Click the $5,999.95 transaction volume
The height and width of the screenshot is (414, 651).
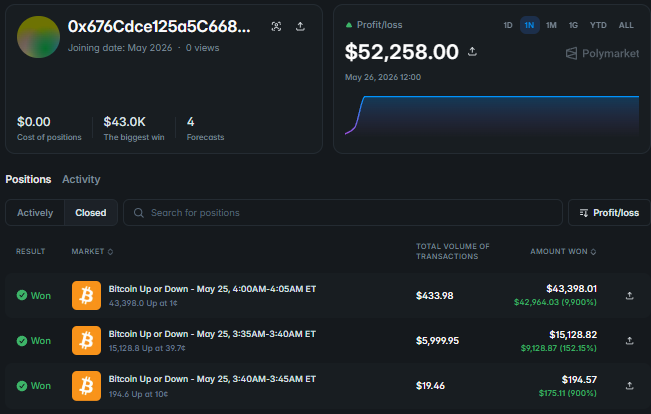pos(437,341)
